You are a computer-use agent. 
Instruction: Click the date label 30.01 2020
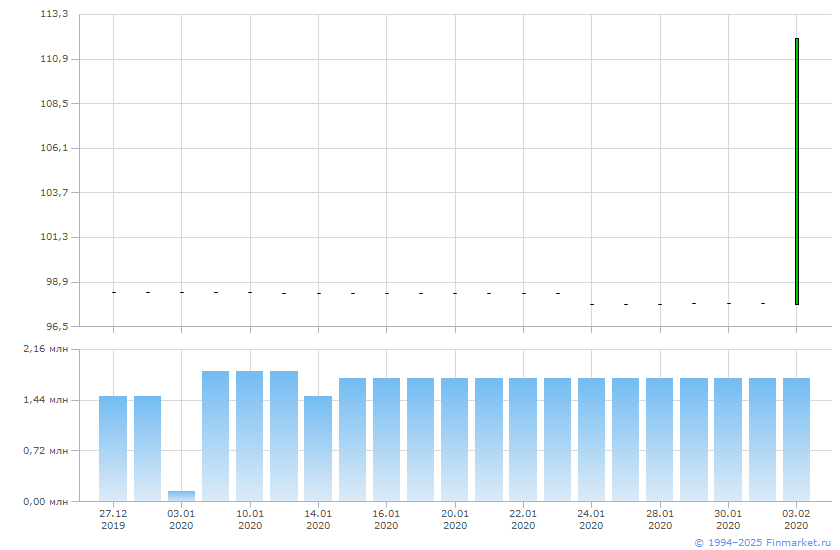coord(728,519)
